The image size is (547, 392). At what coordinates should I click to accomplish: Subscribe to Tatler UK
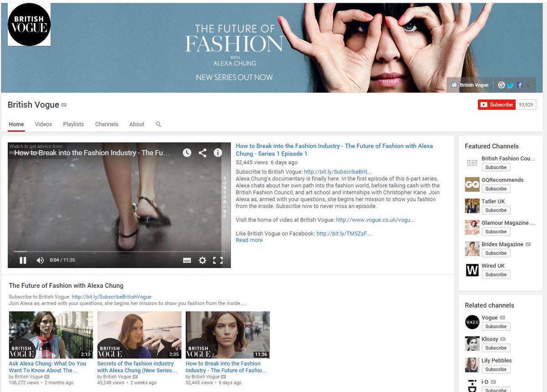(496, 210)
